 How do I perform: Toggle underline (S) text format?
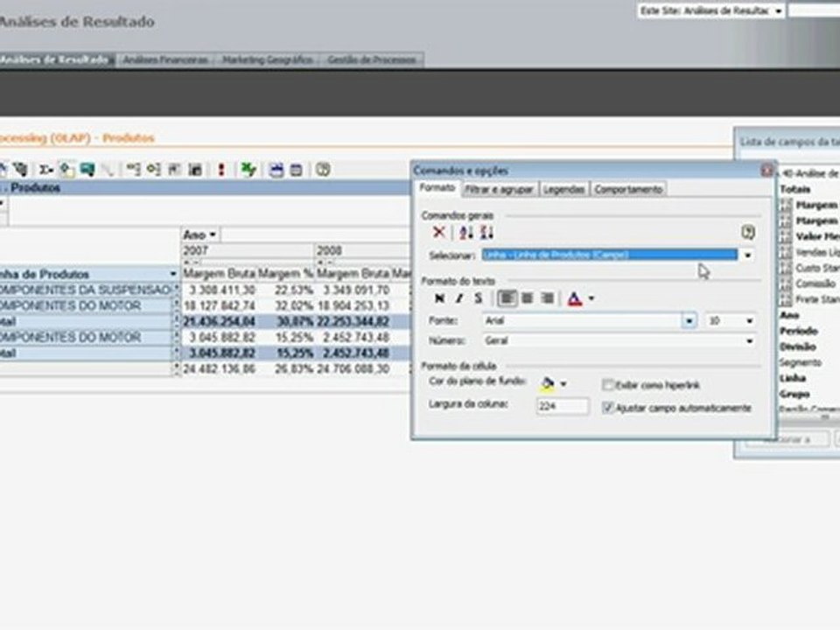479,298
